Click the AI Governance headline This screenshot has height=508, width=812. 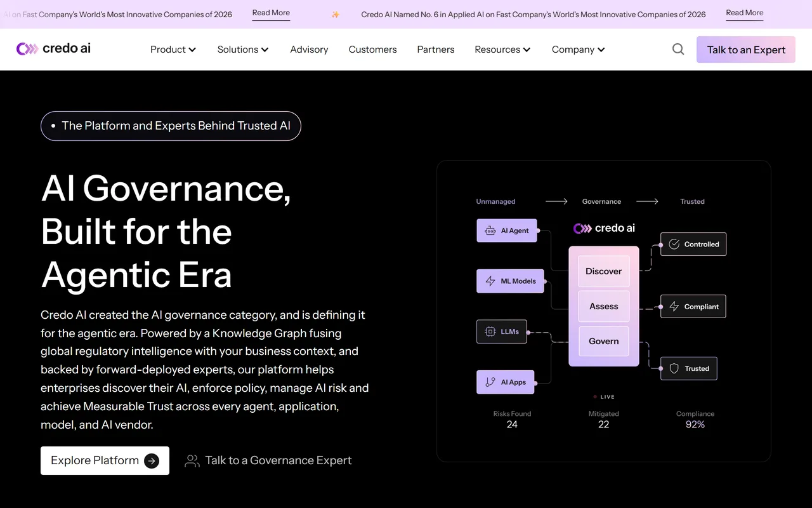(x=166, y=232)
